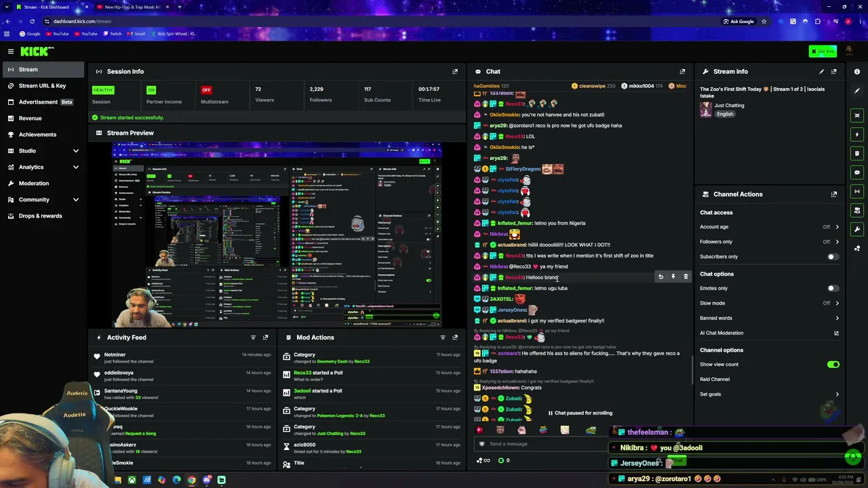This screenshot has height=488, width=868.
Task: Click the wrench icon in the right rail
Action: 857,229
